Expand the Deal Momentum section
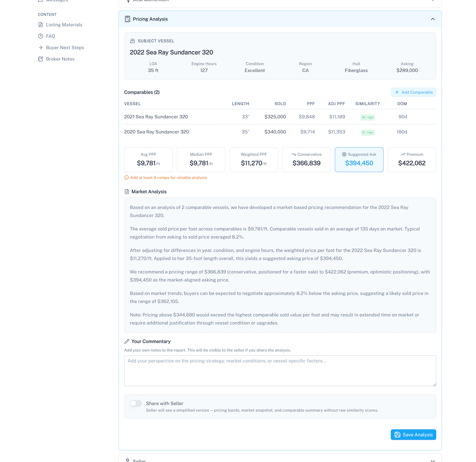 point(432,1)
